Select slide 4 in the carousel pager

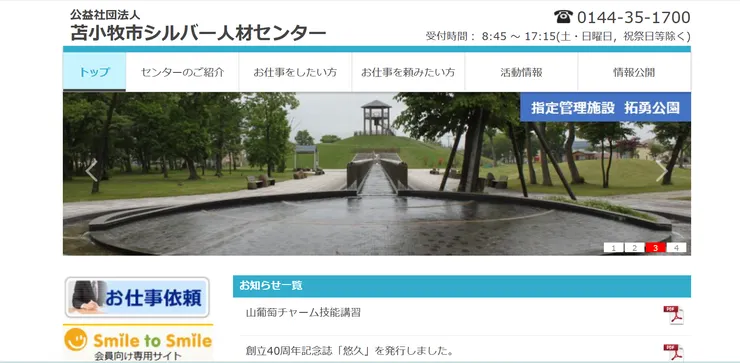pyautogui.click(x=676, y=248)
